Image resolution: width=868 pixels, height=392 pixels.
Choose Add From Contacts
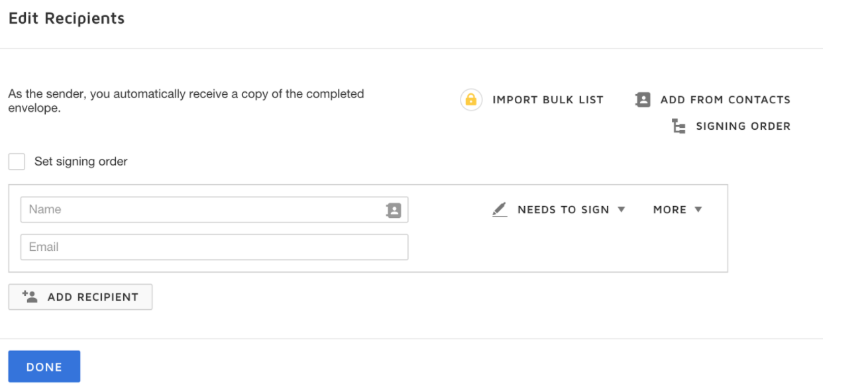[x=712, y=100]
